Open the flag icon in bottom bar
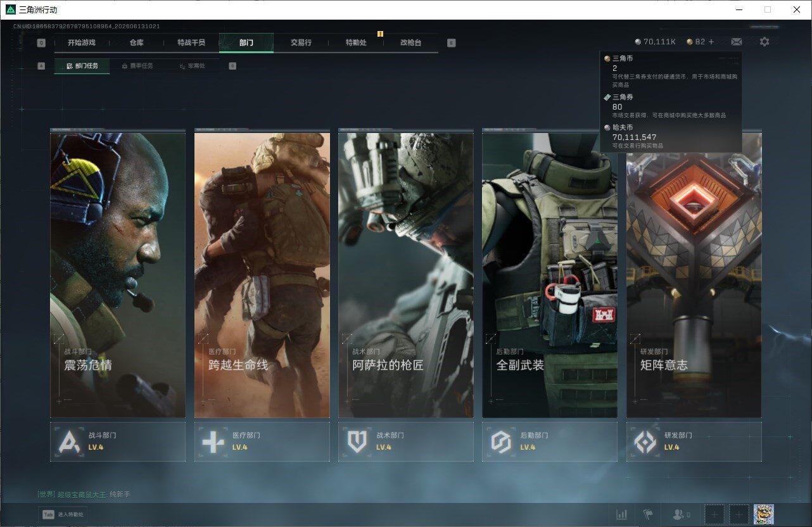 coord(648,515)
